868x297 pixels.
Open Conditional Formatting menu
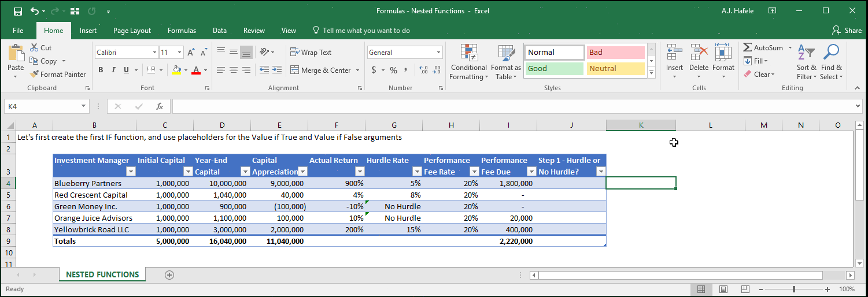468,62
